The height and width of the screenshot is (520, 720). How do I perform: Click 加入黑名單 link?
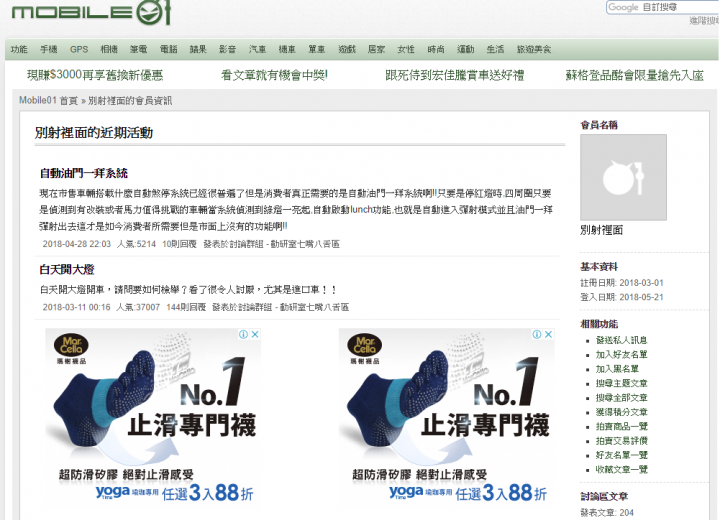tap(617, 369)
